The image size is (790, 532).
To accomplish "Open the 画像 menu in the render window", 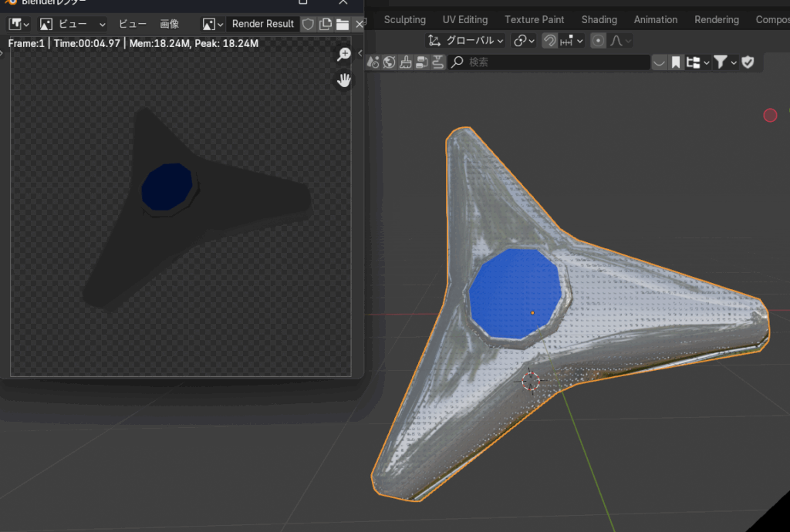I will click(169, 24).
